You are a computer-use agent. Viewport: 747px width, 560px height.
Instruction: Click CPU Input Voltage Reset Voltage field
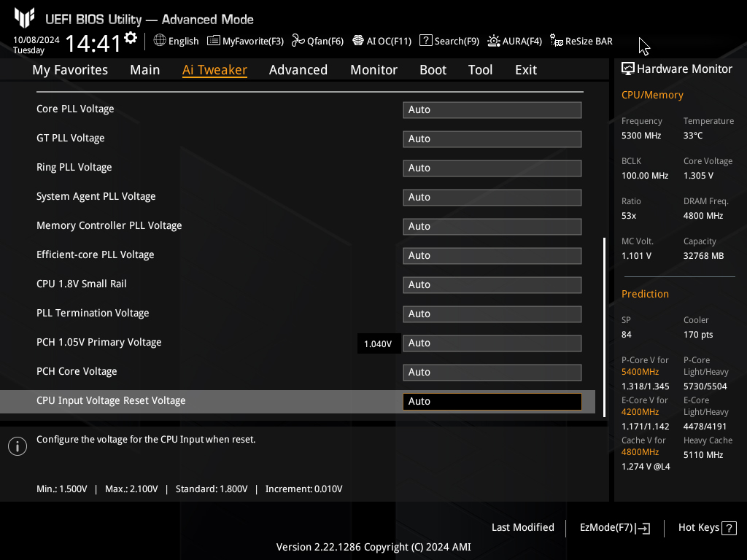492,402
